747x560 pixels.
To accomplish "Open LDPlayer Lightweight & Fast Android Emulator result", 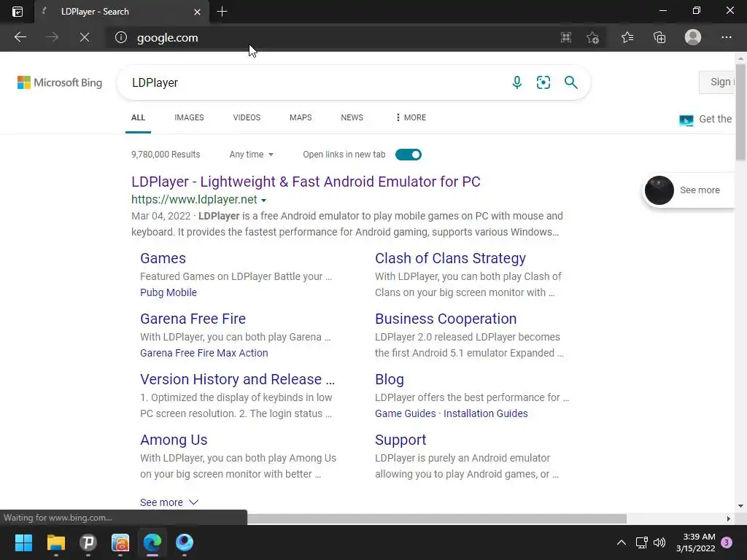I will pos(306,182).
